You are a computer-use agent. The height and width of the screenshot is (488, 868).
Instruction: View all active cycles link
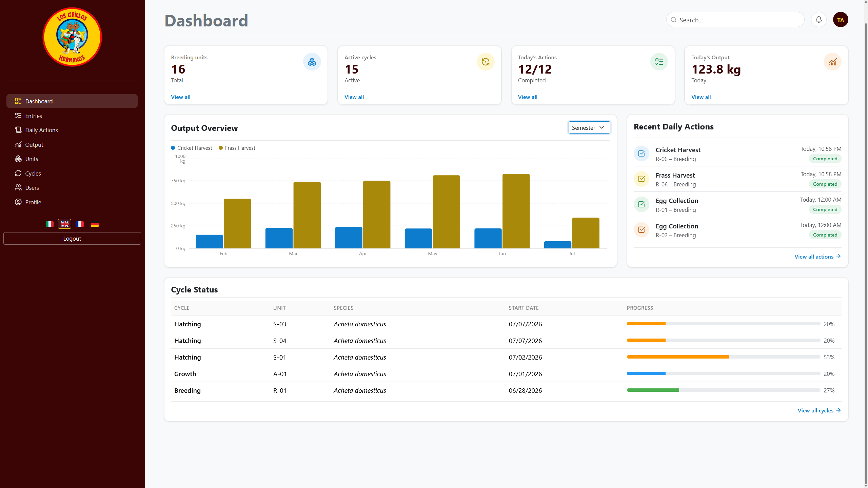click(354, 97)
